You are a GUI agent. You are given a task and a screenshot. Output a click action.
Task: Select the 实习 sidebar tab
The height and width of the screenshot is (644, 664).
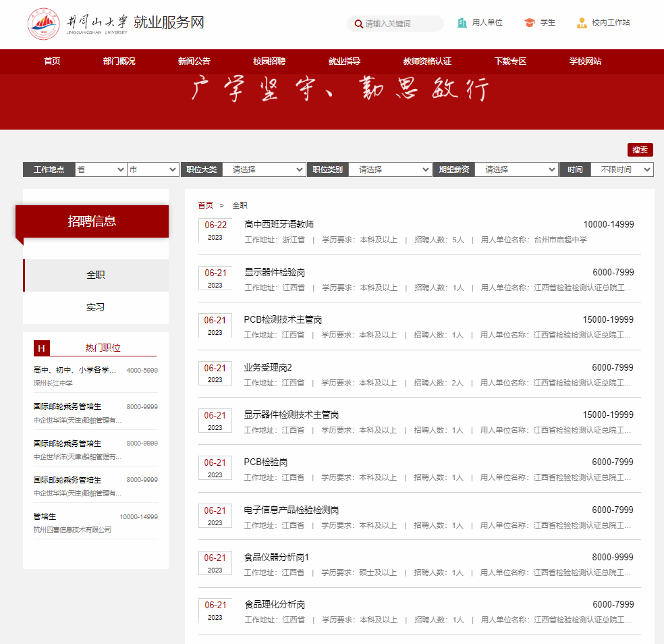[96, 307]
